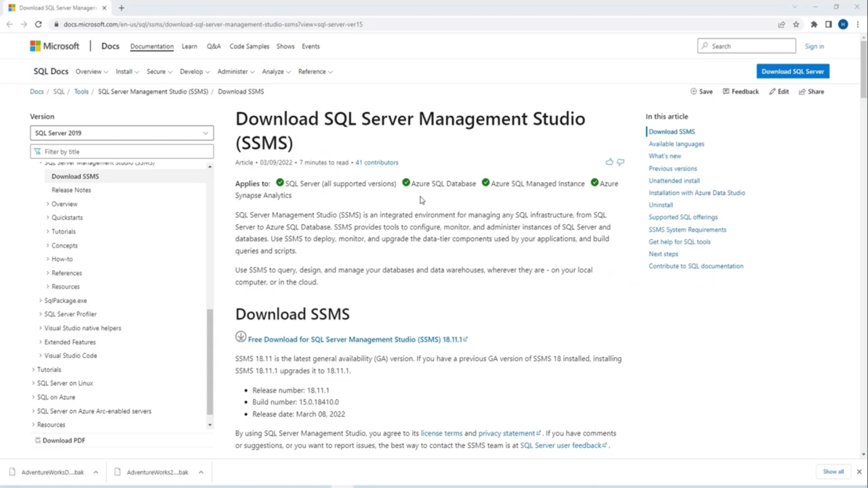Click the docs Search field

click(x=747, y=46)
